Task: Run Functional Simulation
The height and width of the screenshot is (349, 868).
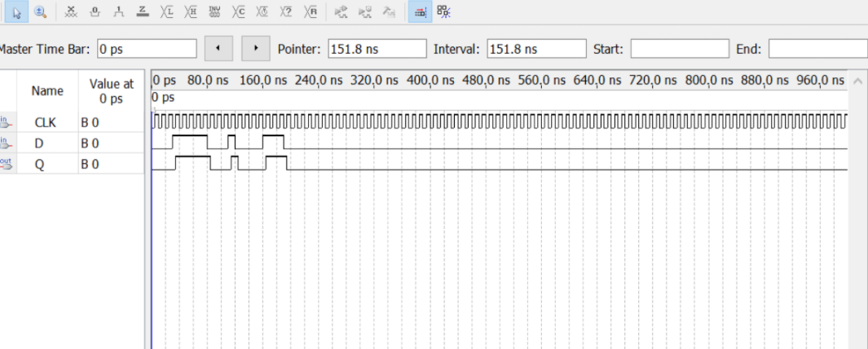Action: click(x=341, y=11)
